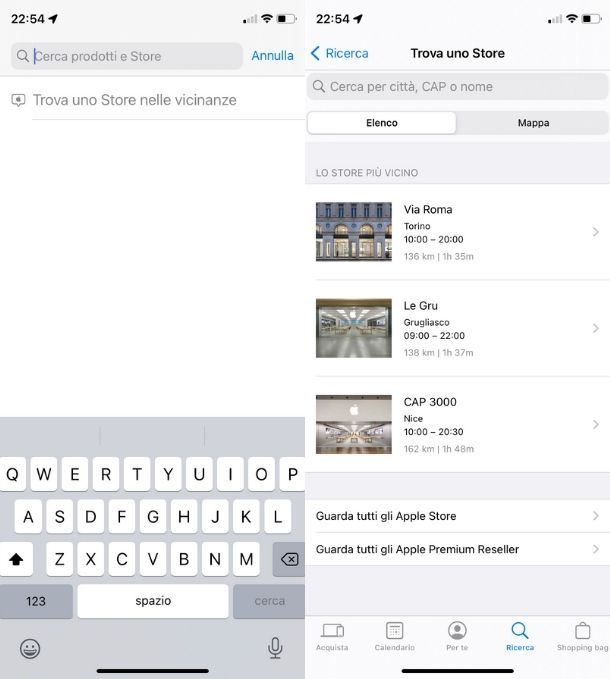The height and width of the screenshot is (679, 610).
Task: Open the Acquista tab
Action: [x=332, y=637]
